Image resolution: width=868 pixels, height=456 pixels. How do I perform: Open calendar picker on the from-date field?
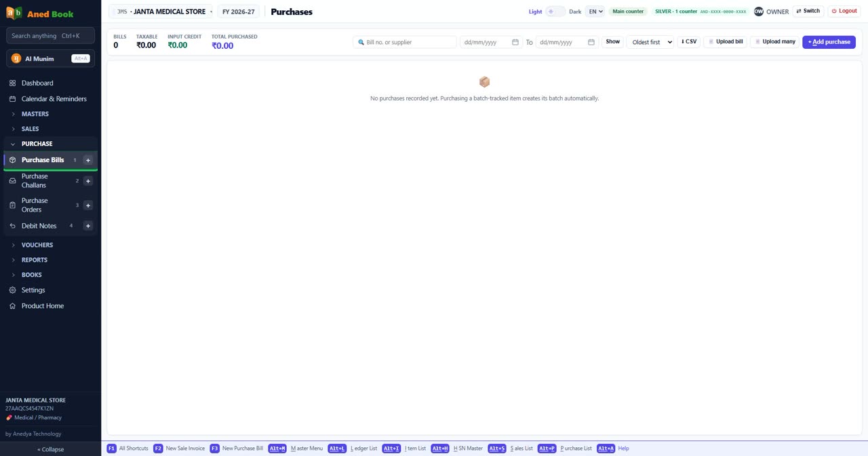(x=515, y=42)
